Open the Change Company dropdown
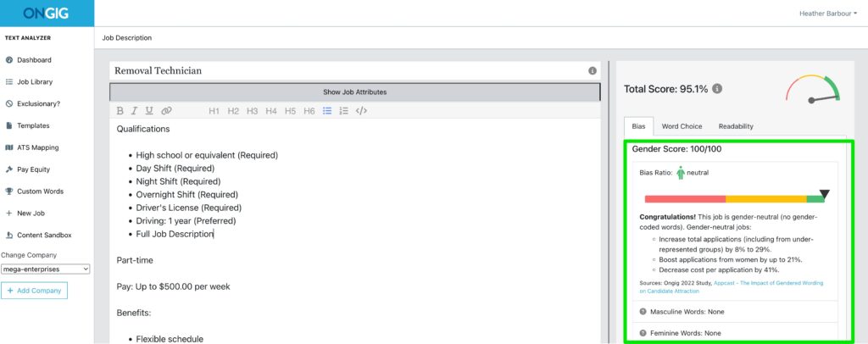Viewport: 868px width, 344px height. [x=46, y=269]
